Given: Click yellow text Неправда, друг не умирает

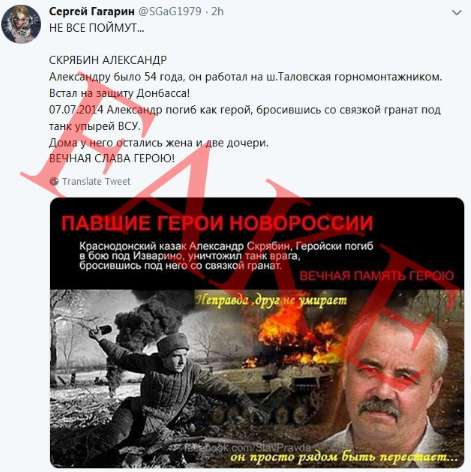Looking at the screenshot, I should pos(271,301).
